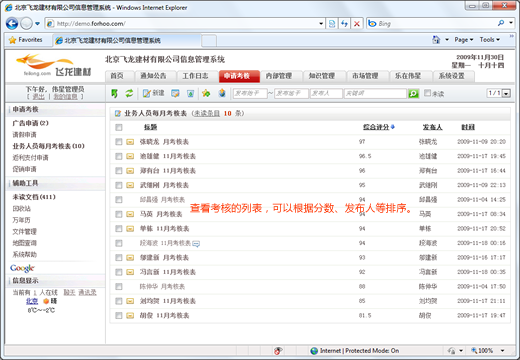This screenshot has height=360, width=520.
Task: Open the Home button dropdown arrow
Action: coord(447,40)
